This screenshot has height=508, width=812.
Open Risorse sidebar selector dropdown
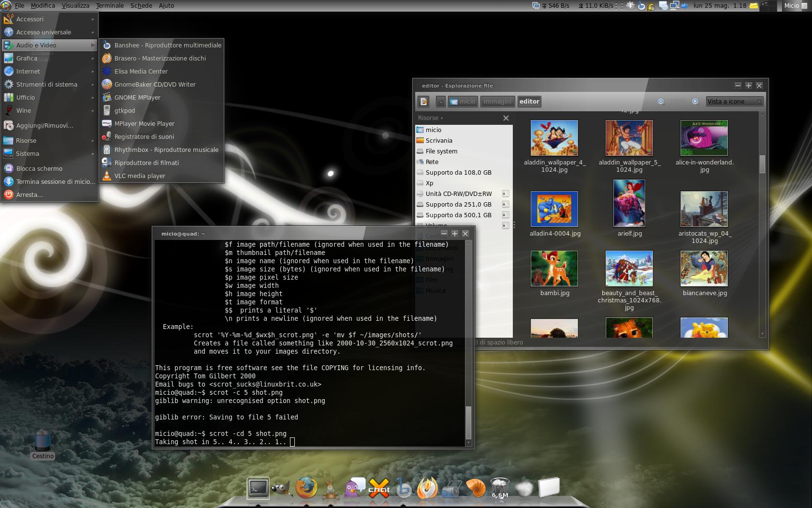(x=430, y=118)
